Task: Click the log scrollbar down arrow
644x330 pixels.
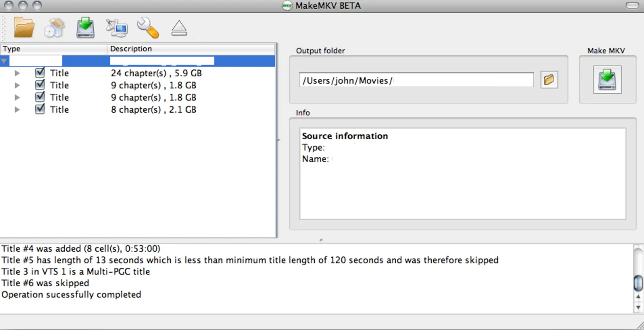Action: click(638, 307)
